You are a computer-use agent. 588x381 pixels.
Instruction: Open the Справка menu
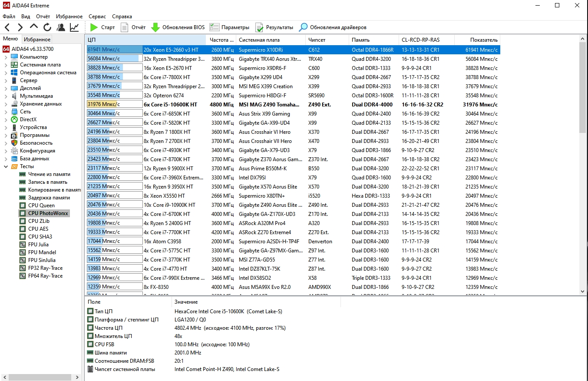(x=122, y=17)
